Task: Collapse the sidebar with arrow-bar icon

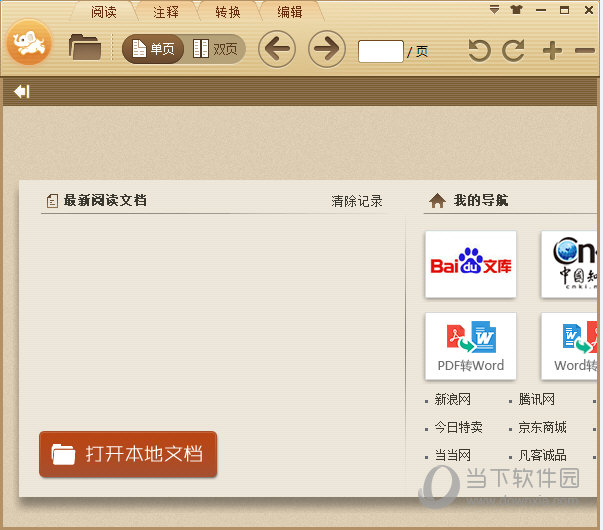Action: pyautogui.click(x=22, y=92)
